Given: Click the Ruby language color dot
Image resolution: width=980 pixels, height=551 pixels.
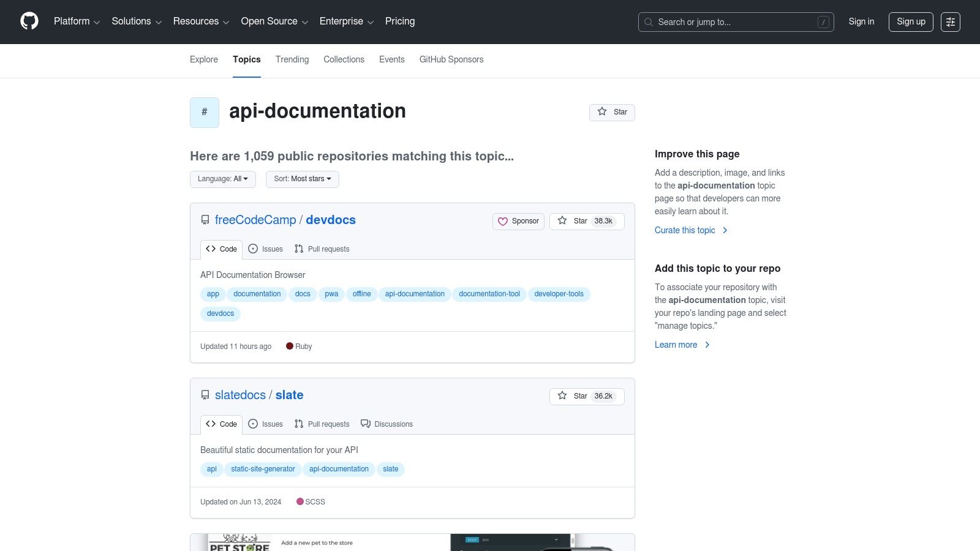Looking at the screenshot, I should tap(290, 347).
